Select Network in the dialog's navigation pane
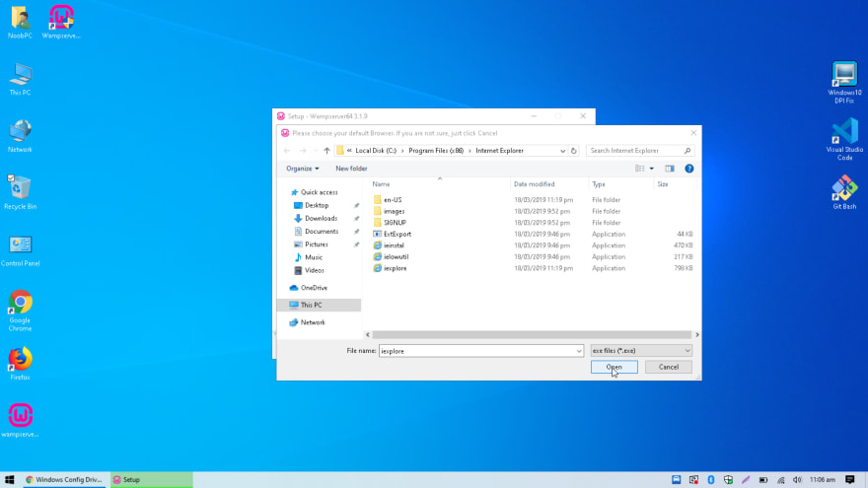The image size is (868, 488). click(x=313, y=322)
